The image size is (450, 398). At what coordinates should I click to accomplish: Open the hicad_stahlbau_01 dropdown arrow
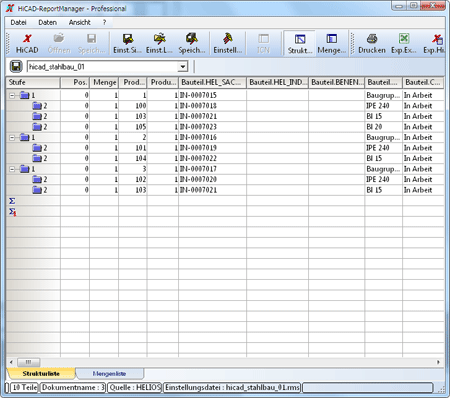[x=183, y=67]
